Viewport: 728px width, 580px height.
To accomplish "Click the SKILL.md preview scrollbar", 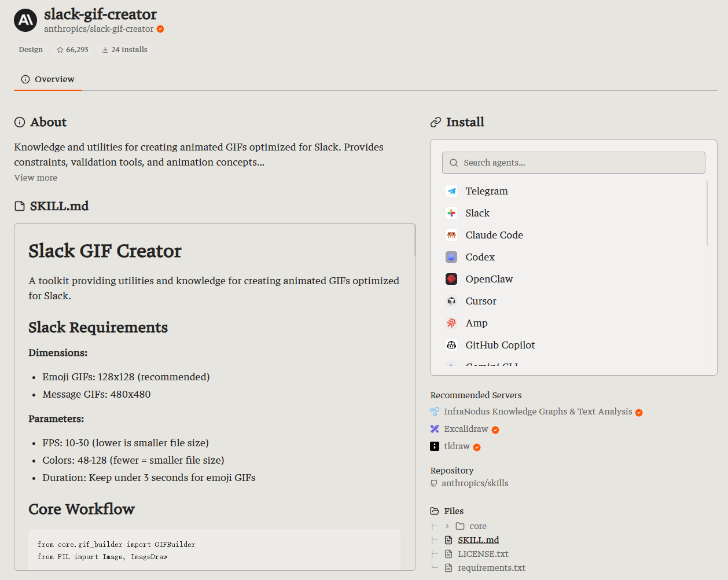I will click(x=414, y=240).
